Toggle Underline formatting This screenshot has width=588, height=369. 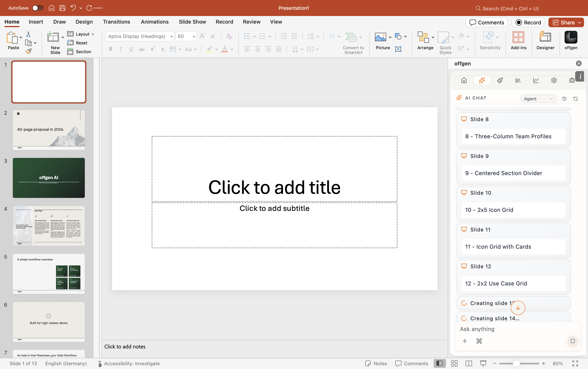[x=131, y=49]
